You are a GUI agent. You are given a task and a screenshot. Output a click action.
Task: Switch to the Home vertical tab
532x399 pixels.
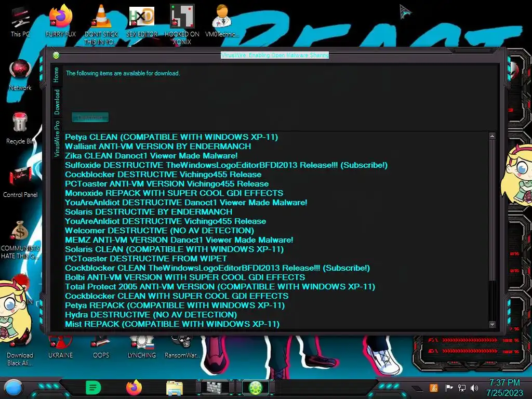[56, 75]
